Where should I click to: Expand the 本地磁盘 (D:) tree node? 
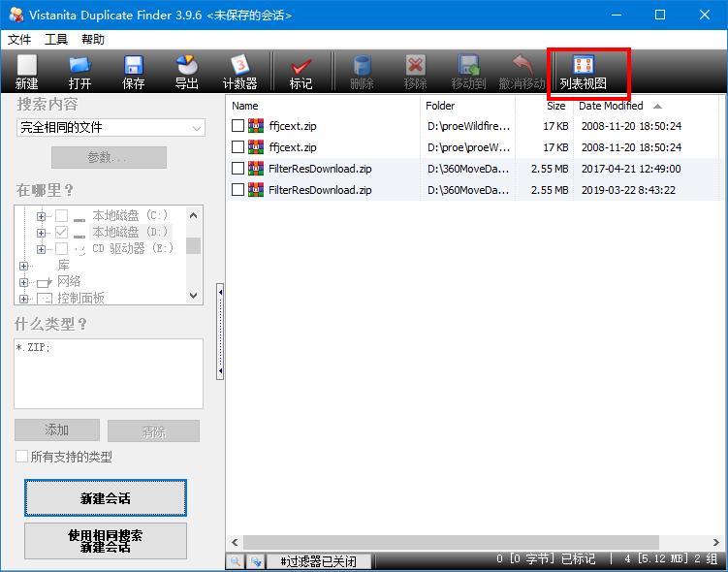point(41,233)
